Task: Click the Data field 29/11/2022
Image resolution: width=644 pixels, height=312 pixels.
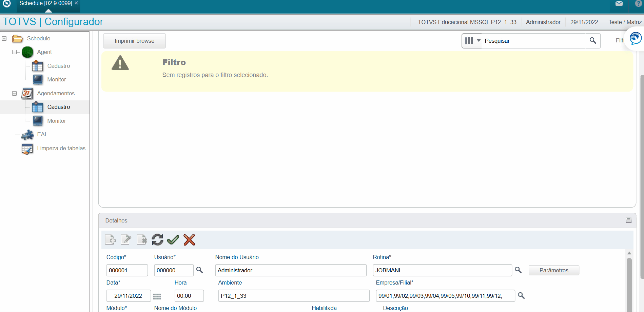Action: click(x=129, y=296)
